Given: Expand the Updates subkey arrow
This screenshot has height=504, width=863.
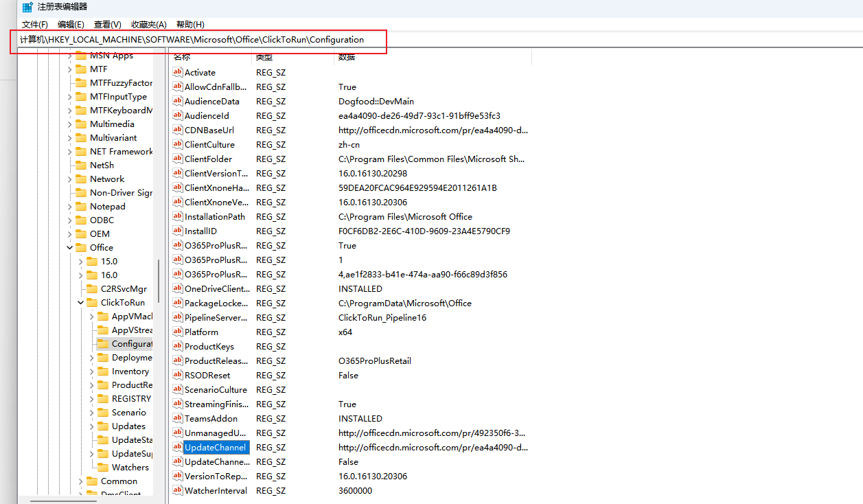Looking at the screenshot, I should 91,426.
